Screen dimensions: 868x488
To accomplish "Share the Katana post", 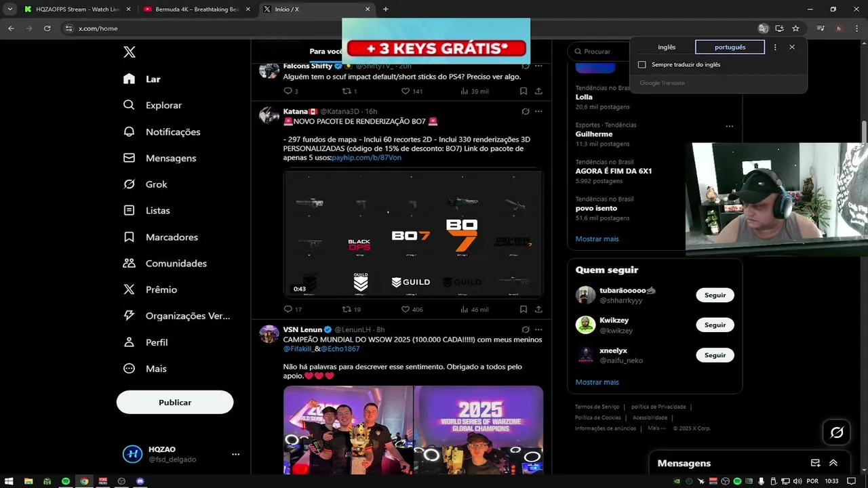I will [538, 309].
